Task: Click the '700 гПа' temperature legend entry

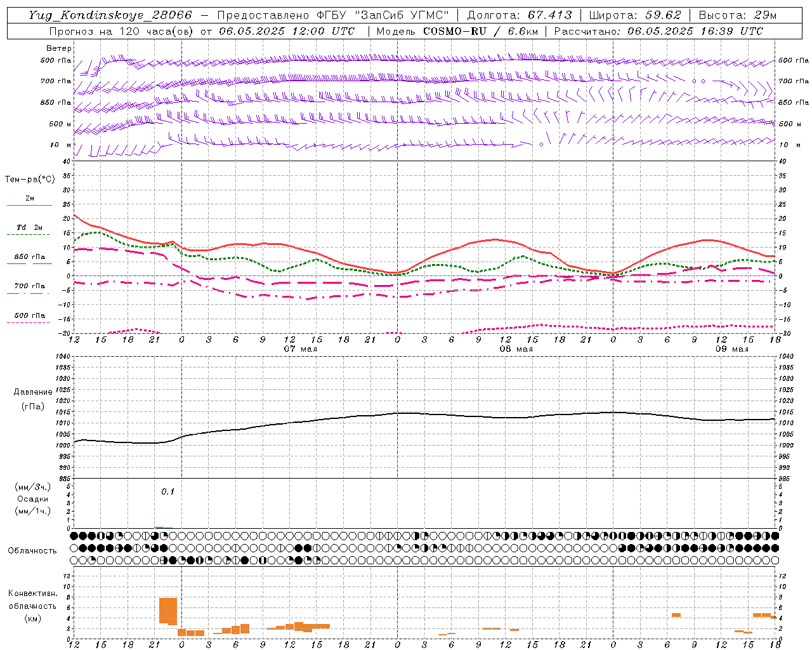Action: [x=29, y=286]
